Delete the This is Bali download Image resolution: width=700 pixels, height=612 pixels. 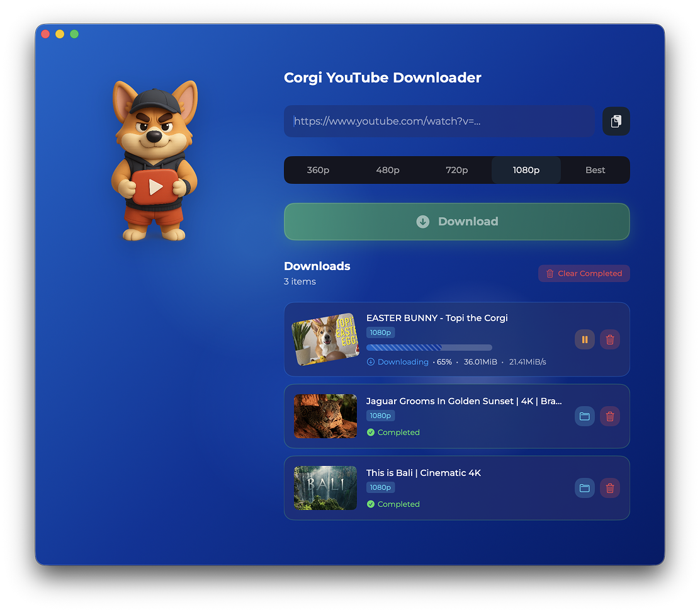coord(609,488)
